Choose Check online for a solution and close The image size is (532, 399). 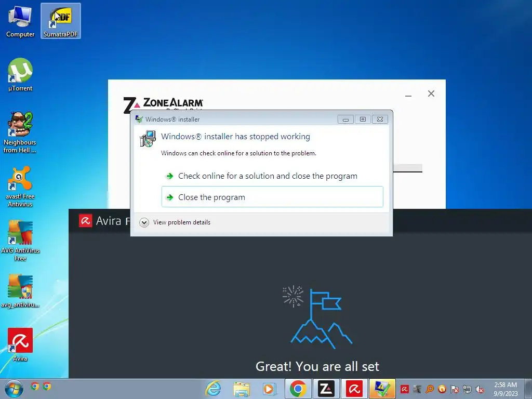point(272,176)
